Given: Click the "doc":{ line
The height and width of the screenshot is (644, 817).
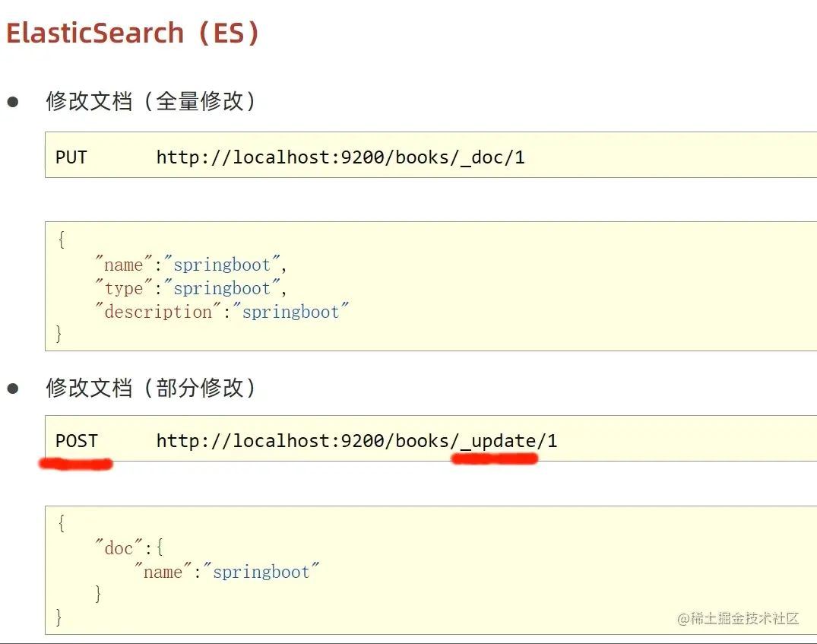Looking at the screenshot, I should tap(129, 547).
